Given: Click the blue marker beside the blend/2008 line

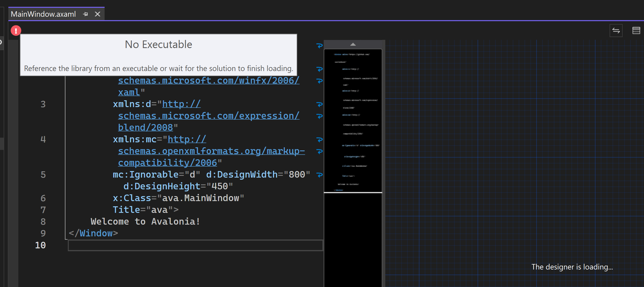Looking at the screenshot, I should (x=319, y=116).
